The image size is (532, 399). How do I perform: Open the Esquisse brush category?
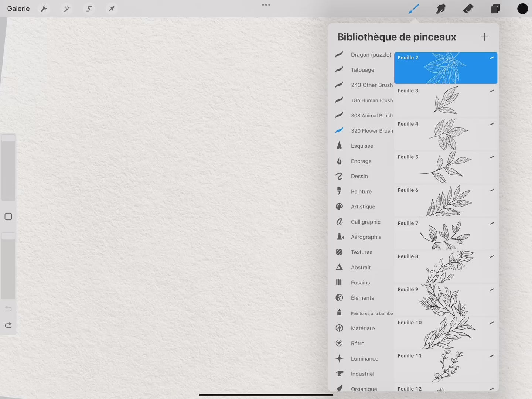tap(362, 146)
